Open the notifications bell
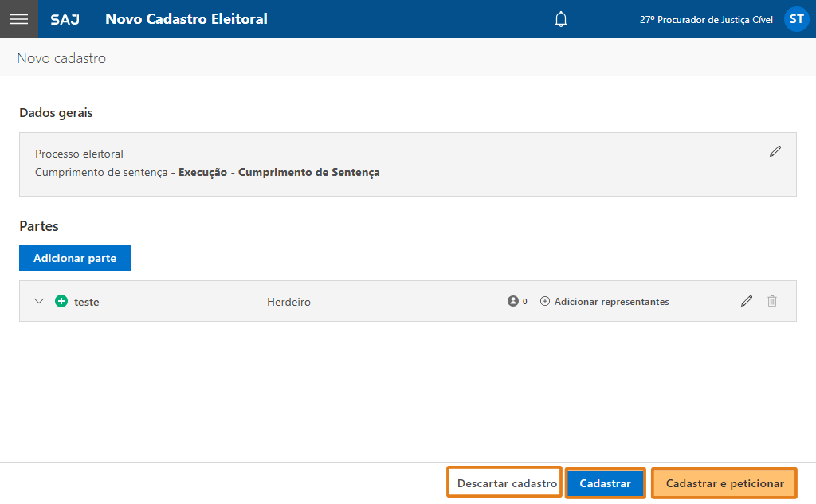Image resolution: width=816 pixels, height=504 pixels. (x=561, y=19)
